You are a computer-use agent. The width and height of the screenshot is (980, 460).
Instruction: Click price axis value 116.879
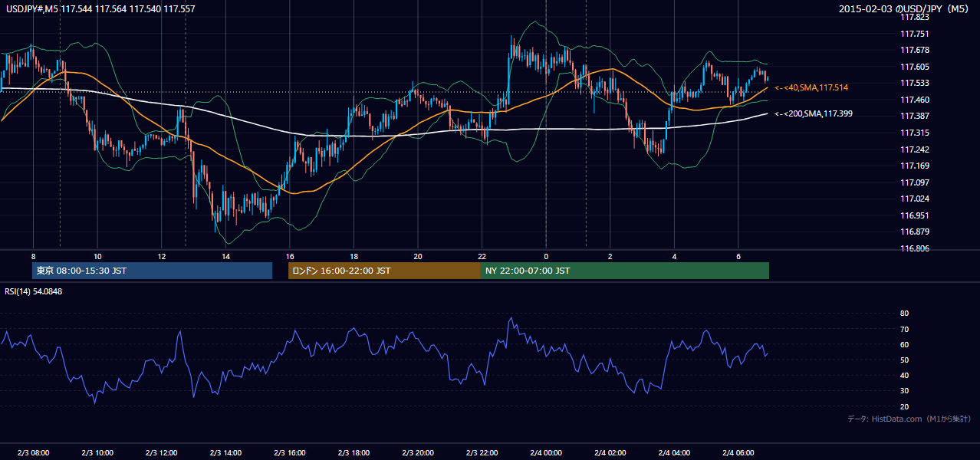[x=914, y=232]
